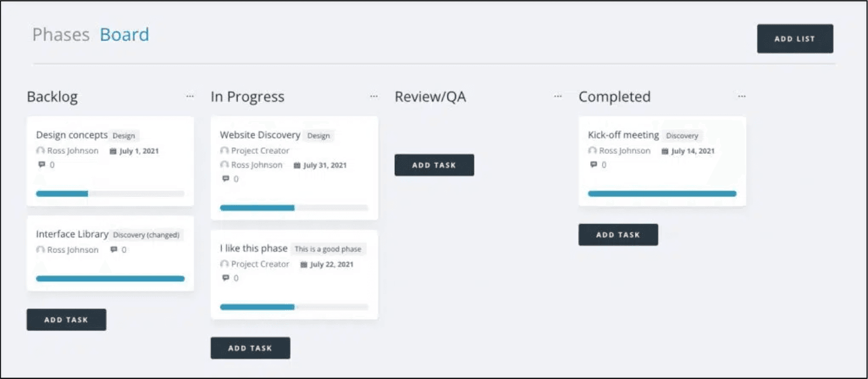This screenshot has height=379, width=868.
Task: Click the calendar icon beside July 31, 2021
Action: (297, 166)
